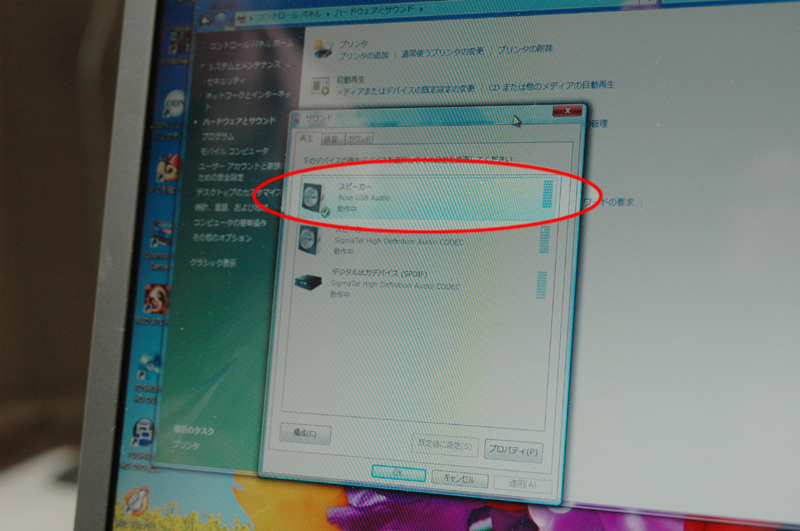Open プリンタ under recent tasks
The height and width of the screenshot is (531, 800).
(186, 445)
